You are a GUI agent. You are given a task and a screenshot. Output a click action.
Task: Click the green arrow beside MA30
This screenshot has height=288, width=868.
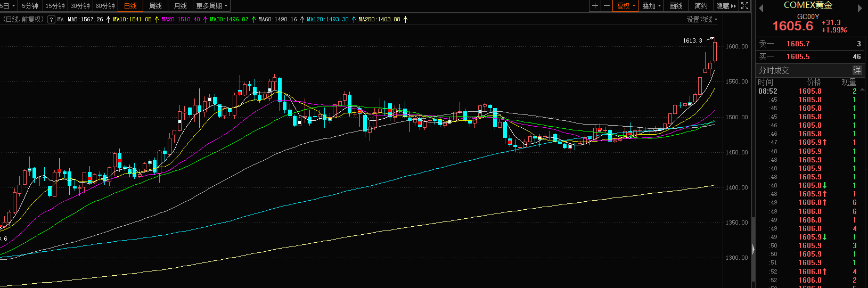pos(253,19)
